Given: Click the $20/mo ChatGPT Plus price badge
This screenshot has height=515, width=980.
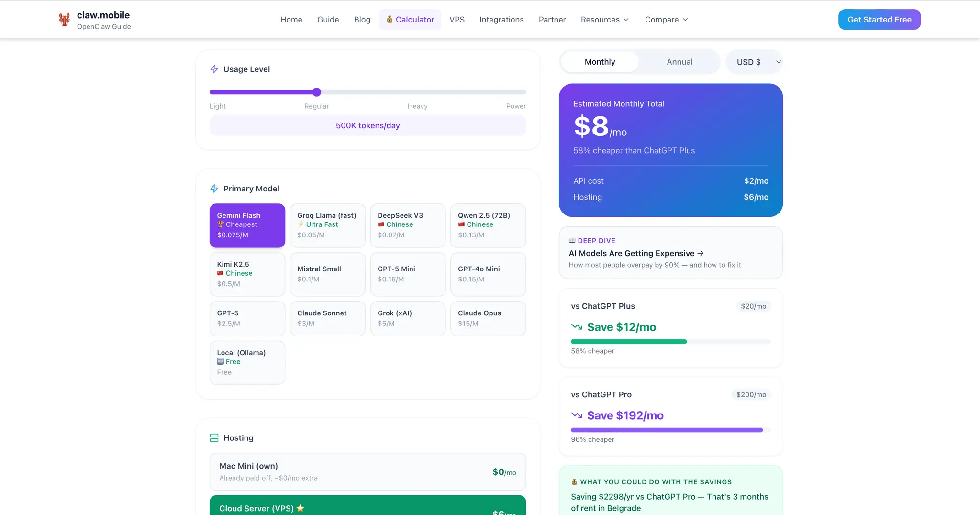Looking at the screenshot, I should [x=753, y=306].
